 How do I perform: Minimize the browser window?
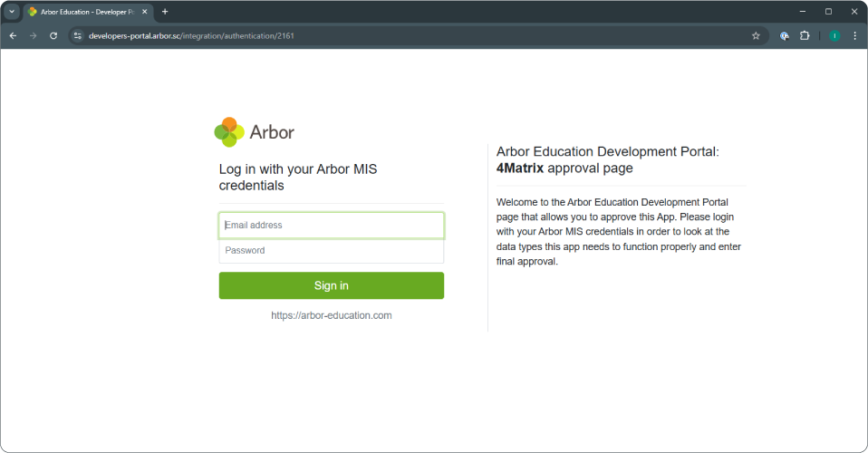(803, 12)
